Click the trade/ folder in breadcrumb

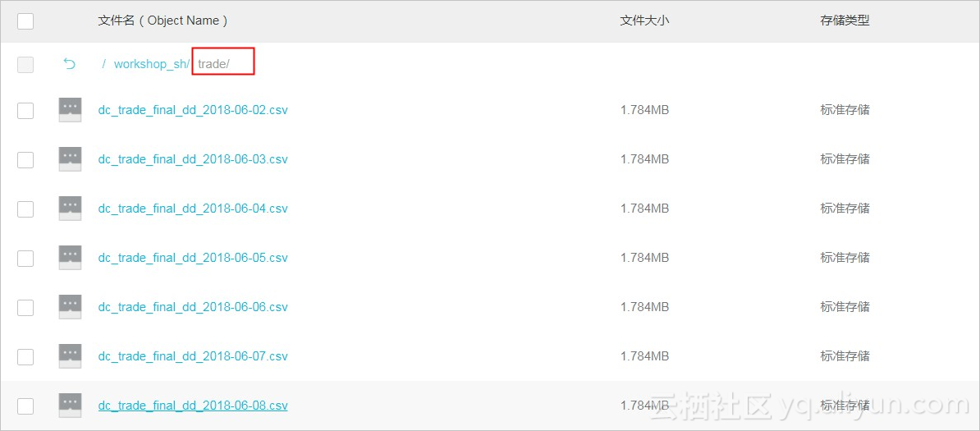tap(213, 64)
